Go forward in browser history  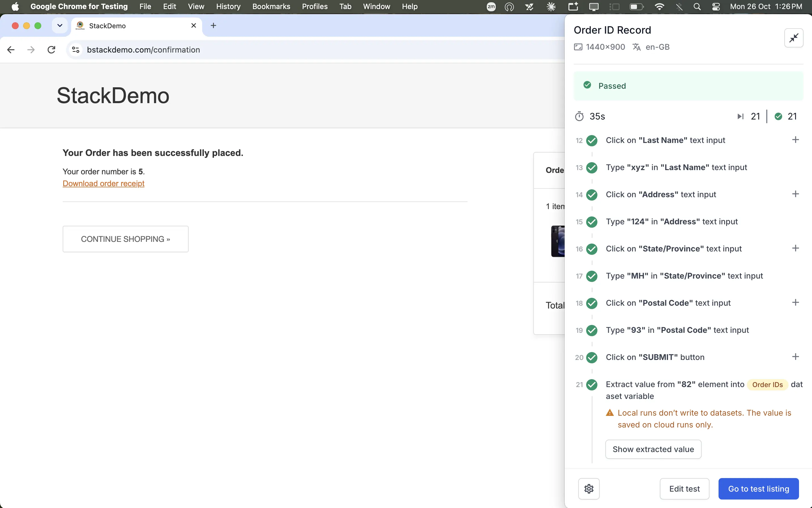[31, 50]
